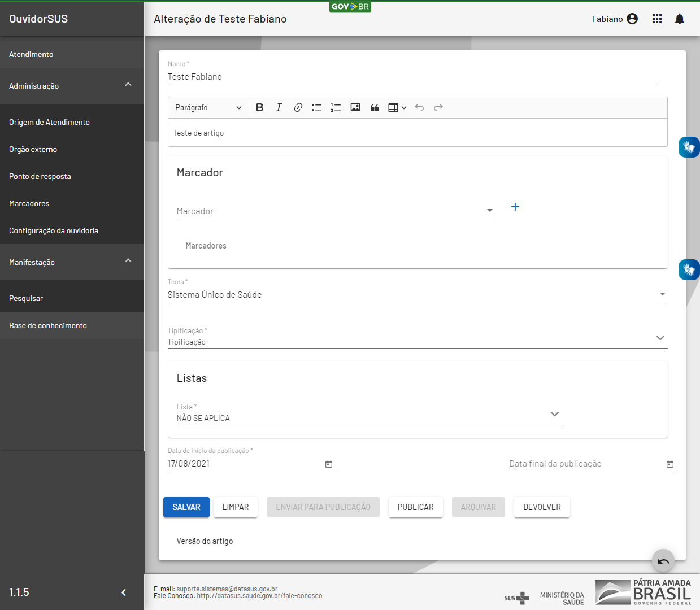
Task: Click the Nome input field
Action: (412, 77)
